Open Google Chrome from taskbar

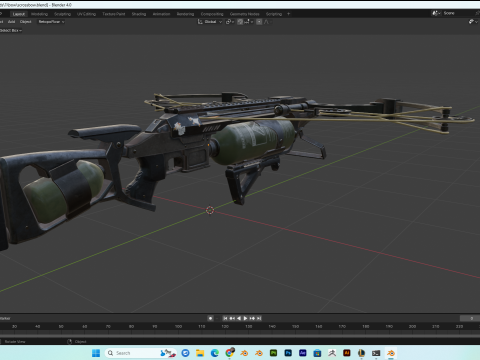coord(229,353)
